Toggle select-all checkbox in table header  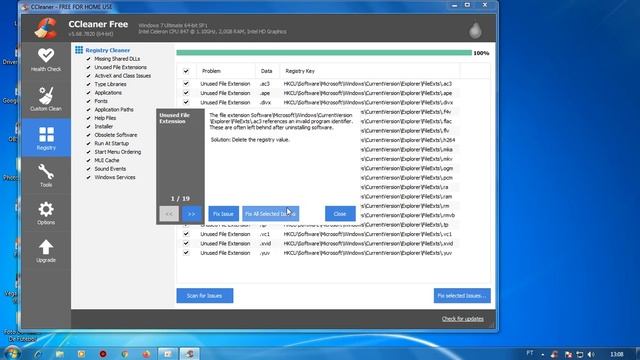pos(186,71)
